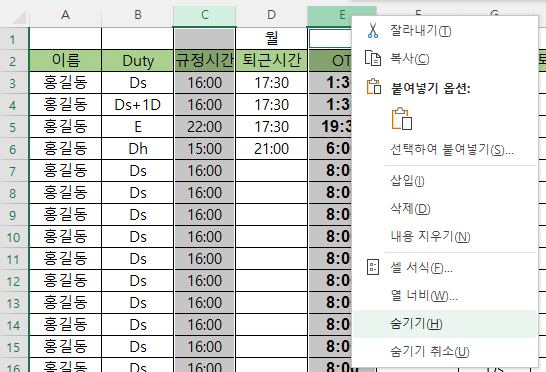This screenshot has width=546, height=372.
Task: Select column A header
Action: point(65,15)
